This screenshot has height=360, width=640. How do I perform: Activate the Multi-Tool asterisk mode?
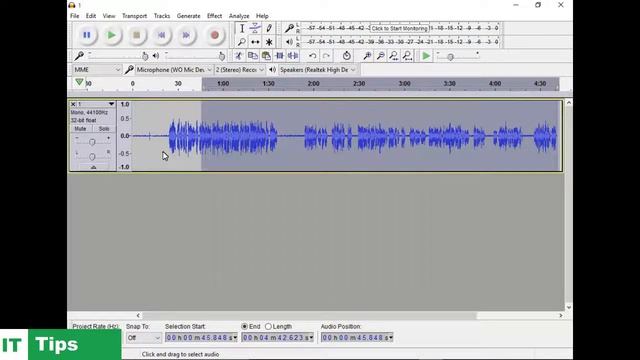269,42
